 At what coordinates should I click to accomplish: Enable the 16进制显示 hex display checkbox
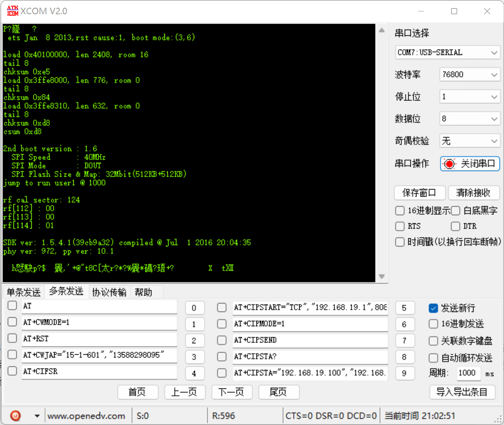pyautogui.click(x=400, y=211)
